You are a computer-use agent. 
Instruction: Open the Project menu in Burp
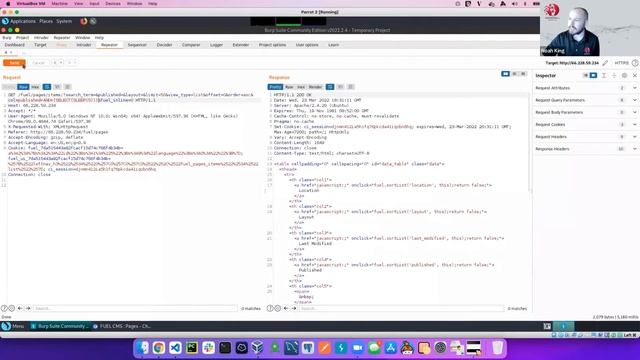(22, 38)
